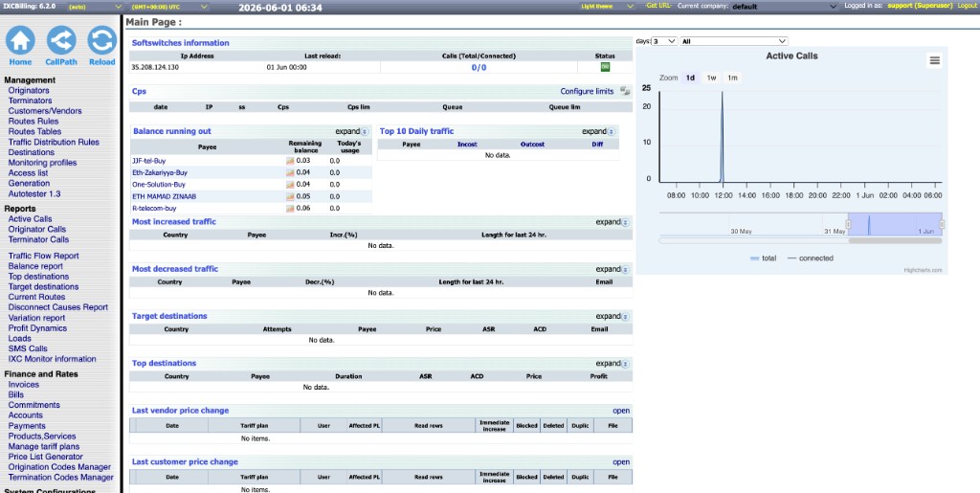
Task: Click the chart navigator right handle
Action: point(942,224)
